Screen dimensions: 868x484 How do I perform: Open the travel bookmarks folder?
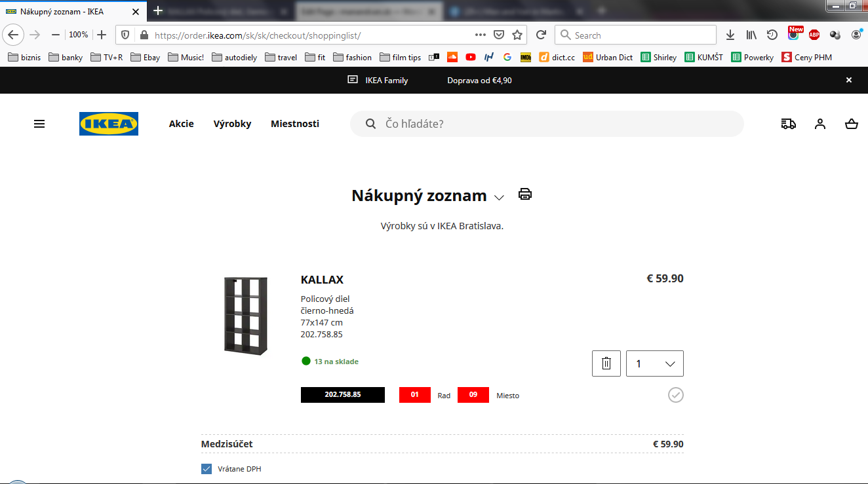point(281,58)
